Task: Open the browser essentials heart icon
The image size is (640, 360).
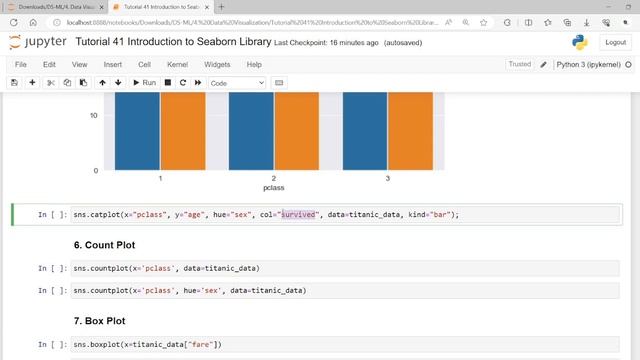Action: point(606,22)
